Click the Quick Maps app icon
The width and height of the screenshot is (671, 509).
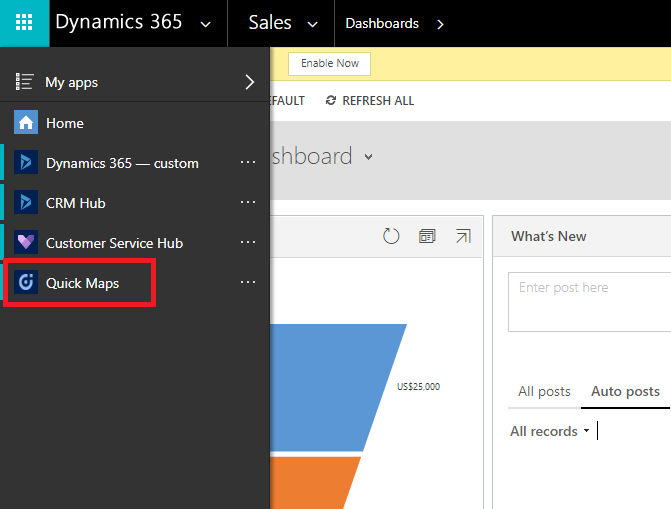coord(26,282)
